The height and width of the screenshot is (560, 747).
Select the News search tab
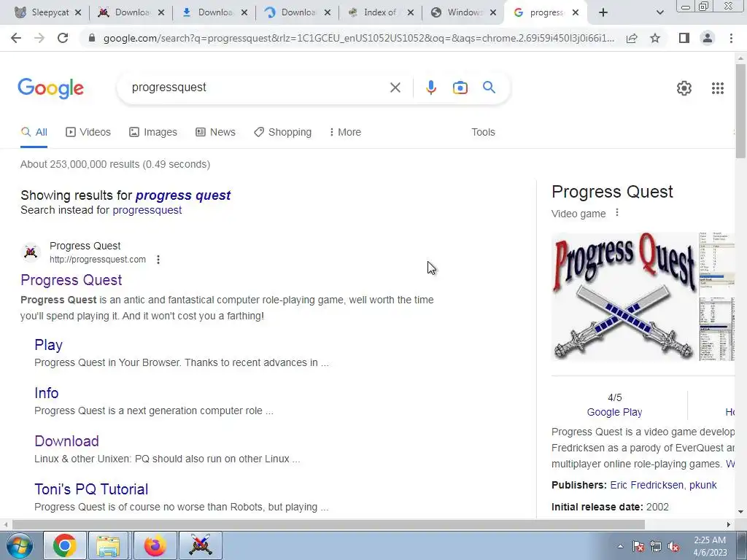tap(215, 133)
